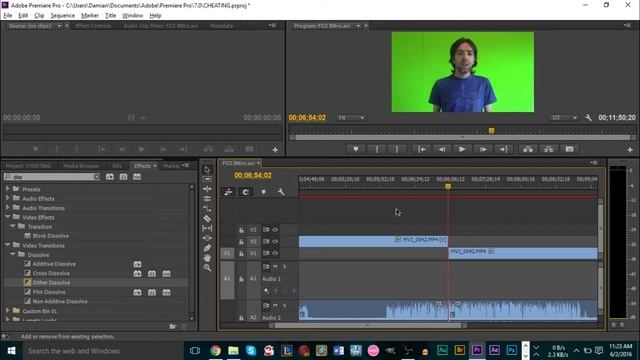Toggle sync lock on track V2

pyautogui.click(x=266, y=242)
